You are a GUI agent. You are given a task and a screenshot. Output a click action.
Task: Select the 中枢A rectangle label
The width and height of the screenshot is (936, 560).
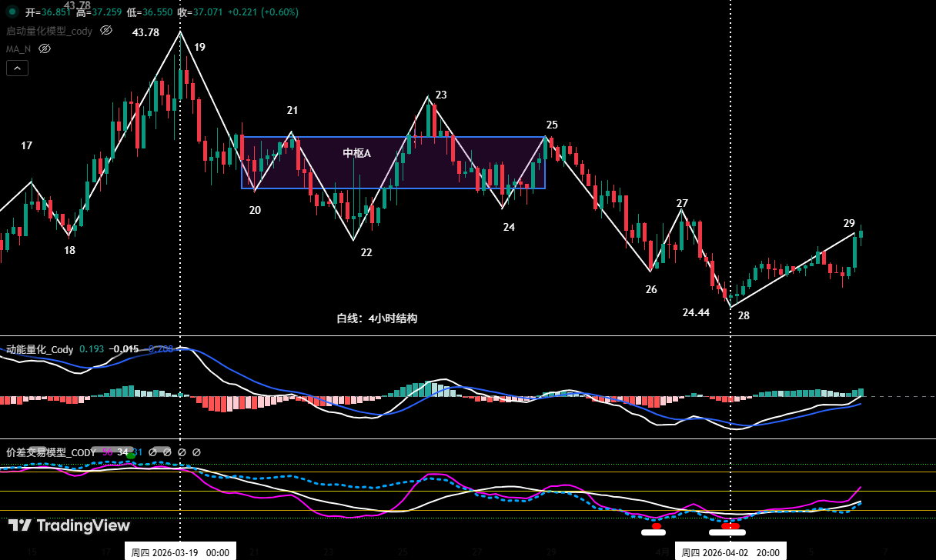pyautogui.click(x=356, y=153)
